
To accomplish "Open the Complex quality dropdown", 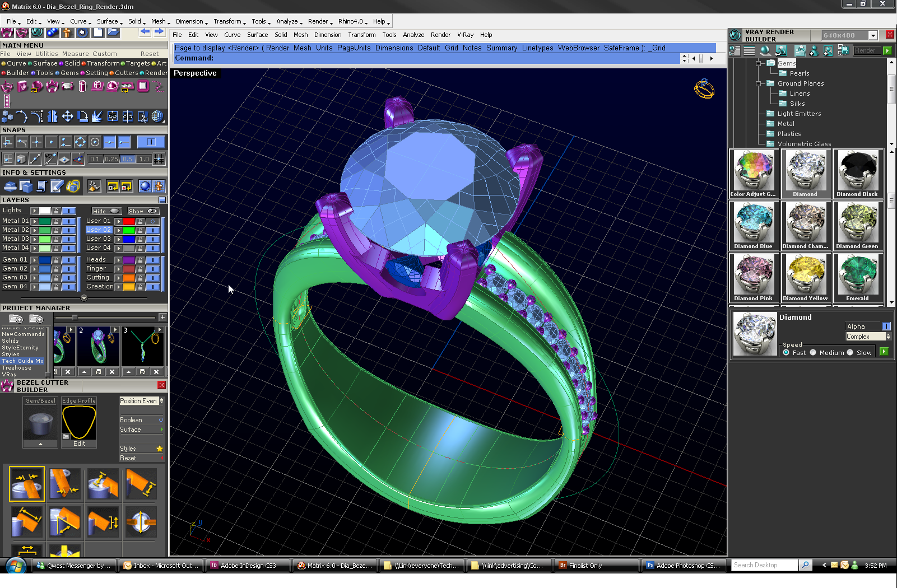I will (868, 337).
